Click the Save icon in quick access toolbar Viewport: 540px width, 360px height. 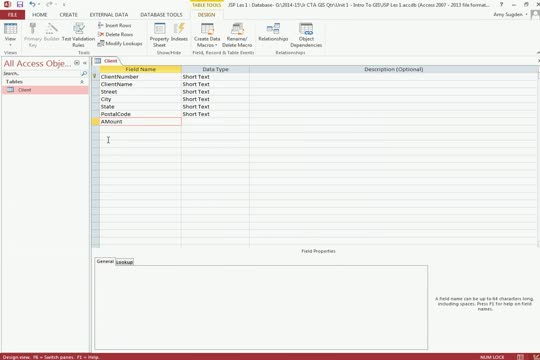point(20,4)
